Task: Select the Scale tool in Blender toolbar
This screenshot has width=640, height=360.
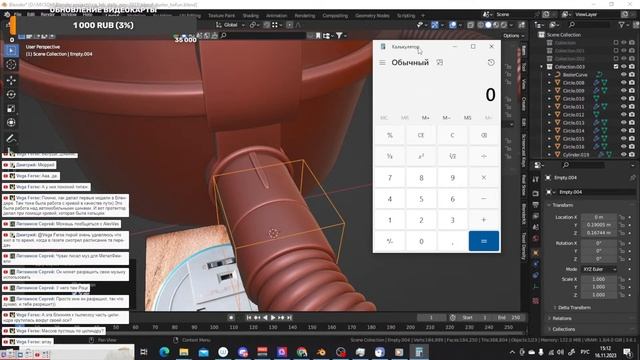Action: click(x=11, y=109)
